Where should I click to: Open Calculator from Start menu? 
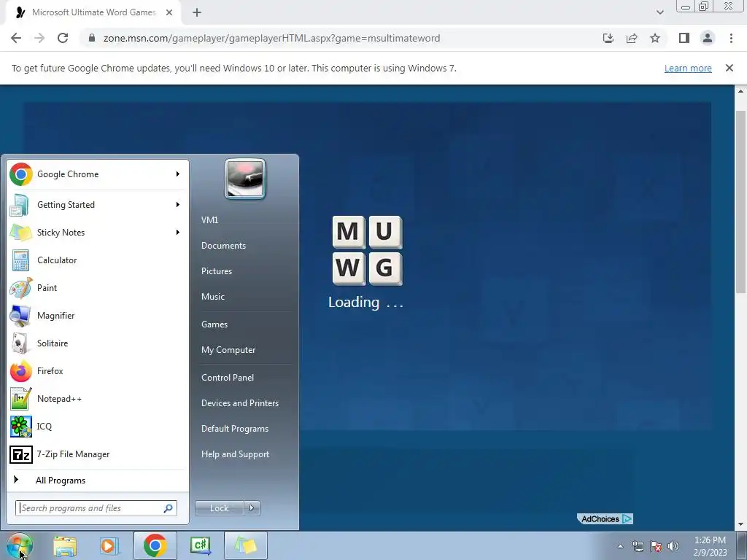[98, 260]
